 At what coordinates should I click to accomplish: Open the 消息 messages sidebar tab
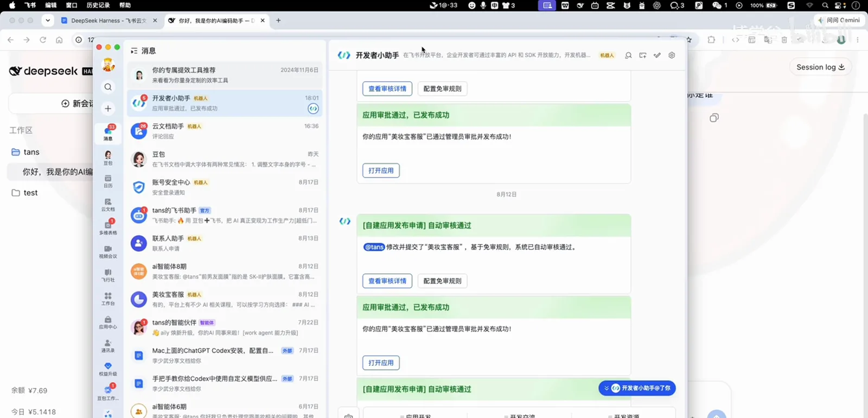click(x=108, y=132)
